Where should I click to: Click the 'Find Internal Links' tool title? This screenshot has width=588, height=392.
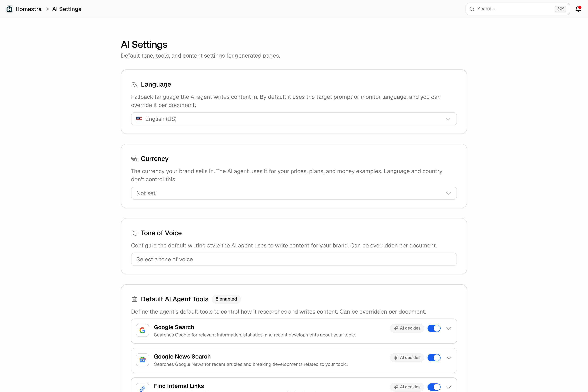coord(179,386)
